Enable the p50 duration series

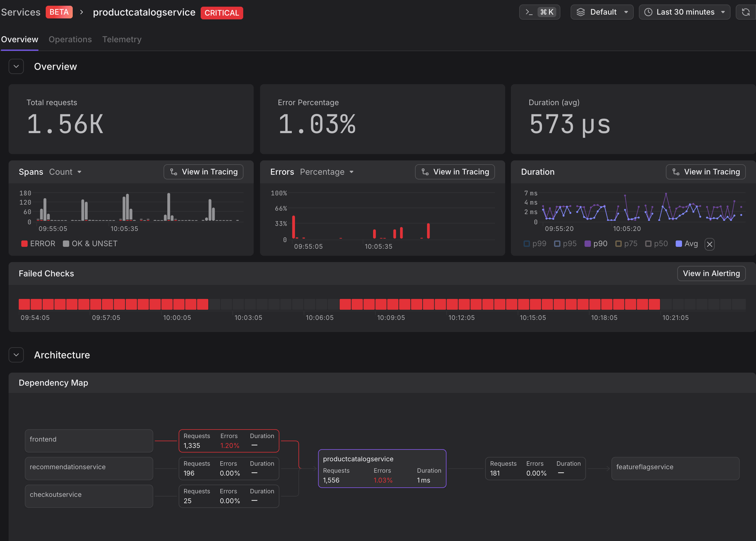pyautogui.click(x=648, y=244)
